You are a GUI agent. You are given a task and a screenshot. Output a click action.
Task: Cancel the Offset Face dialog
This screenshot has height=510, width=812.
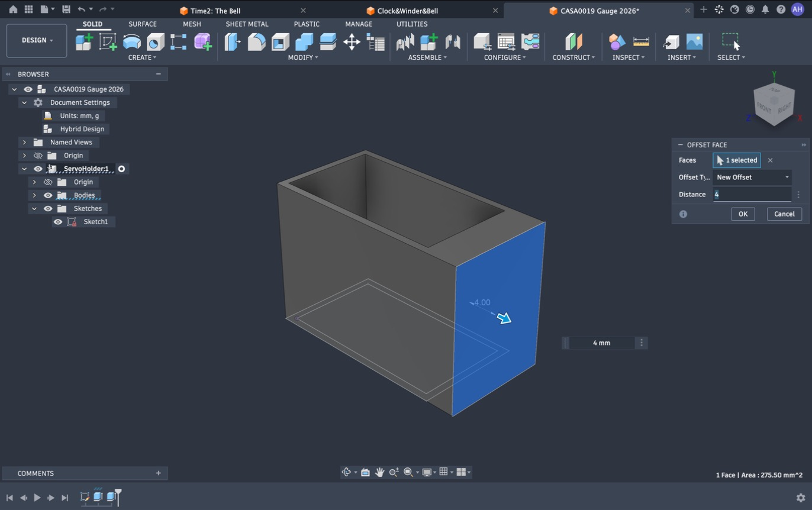click(x=784, y=214)
